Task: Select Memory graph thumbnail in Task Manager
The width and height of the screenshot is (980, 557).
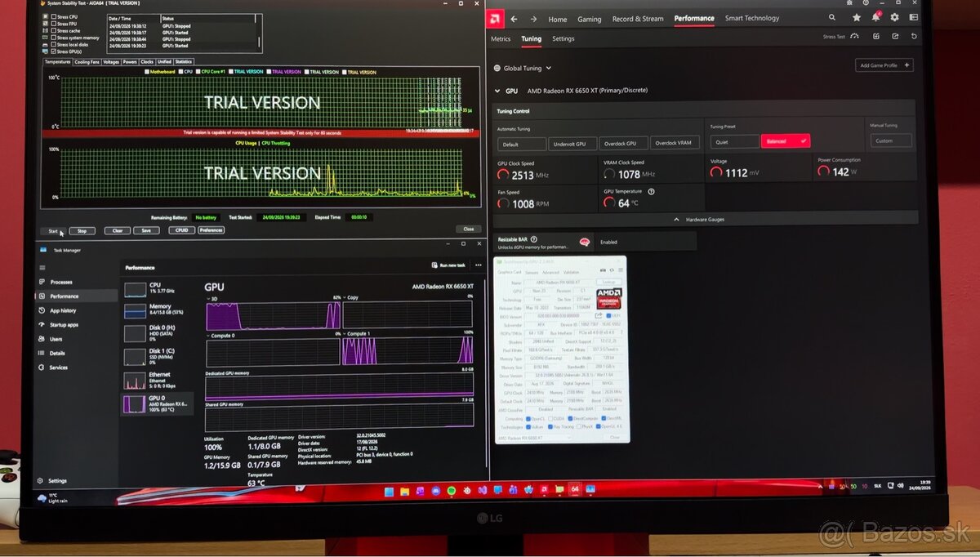Action: [x=135, y=311]
